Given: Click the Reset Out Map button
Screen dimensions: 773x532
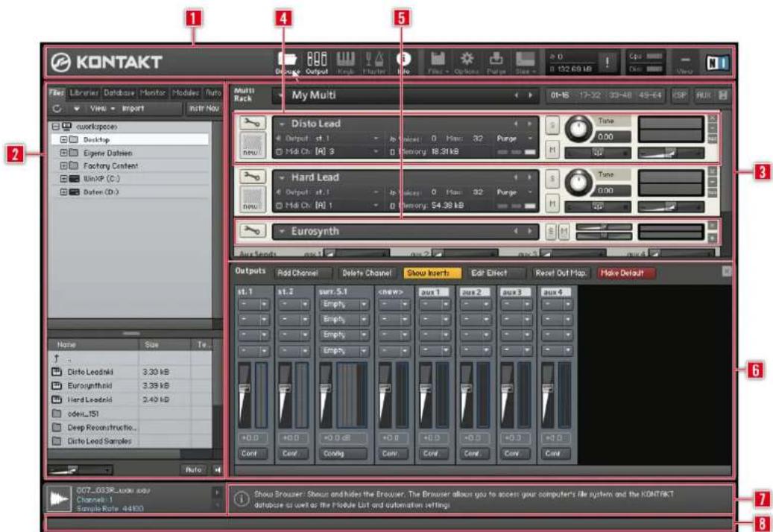Looking at the screenshot, I should (x=561, y=273).
